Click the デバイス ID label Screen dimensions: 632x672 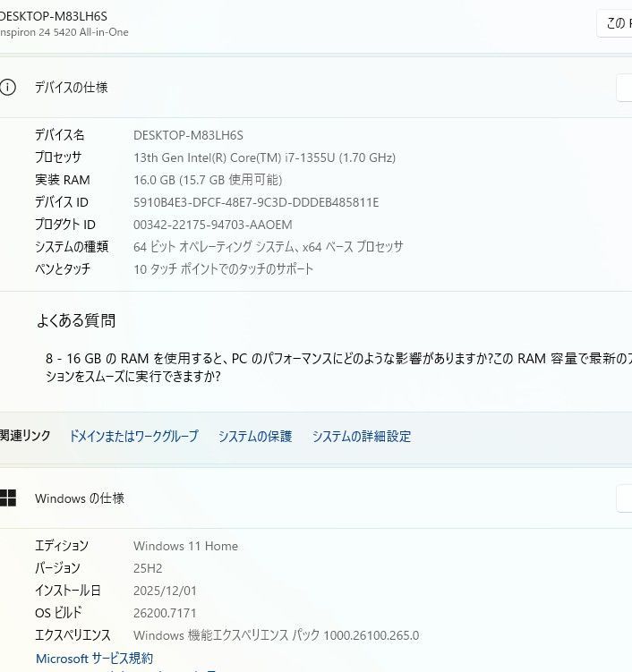tap(62, 202)
